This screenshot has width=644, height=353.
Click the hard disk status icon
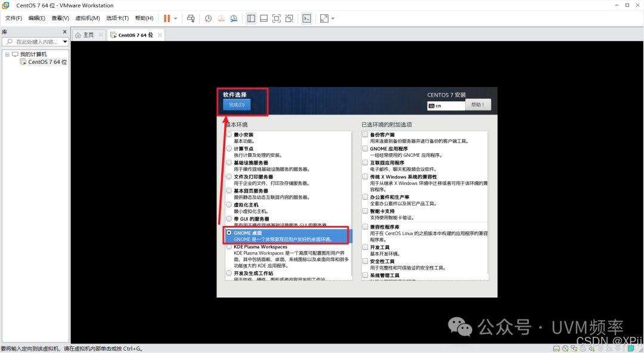coord(556,348)
